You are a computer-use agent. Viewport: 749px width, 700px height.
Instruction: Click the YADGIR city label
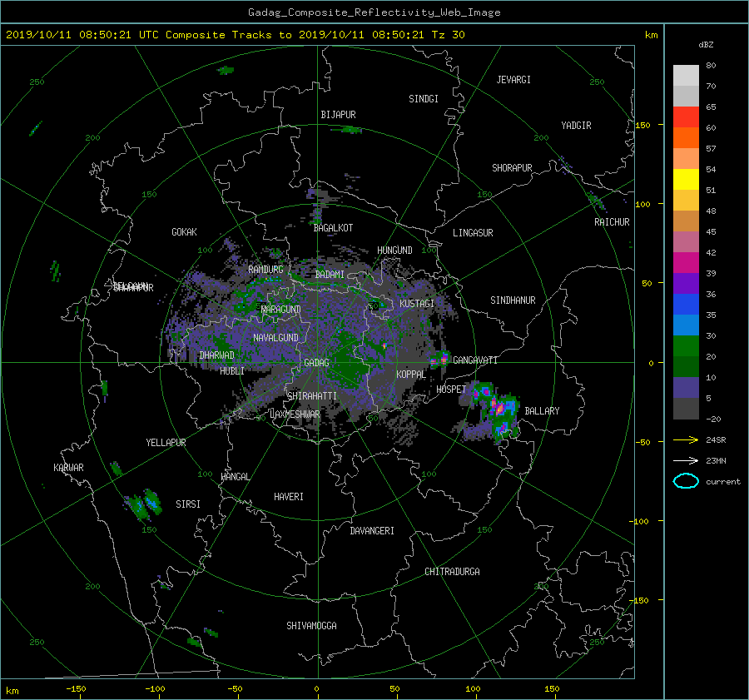pos(576,125)
